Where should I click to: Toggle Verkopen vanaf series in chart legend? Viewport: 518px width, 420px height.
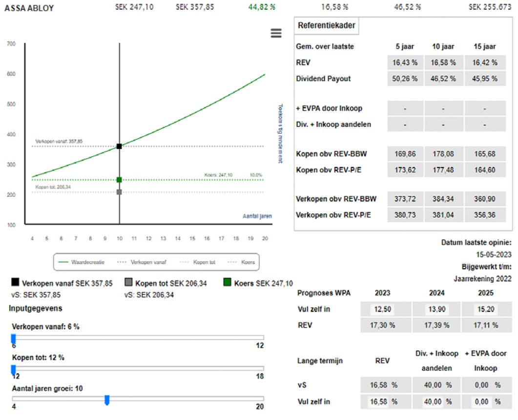[142, 262]
